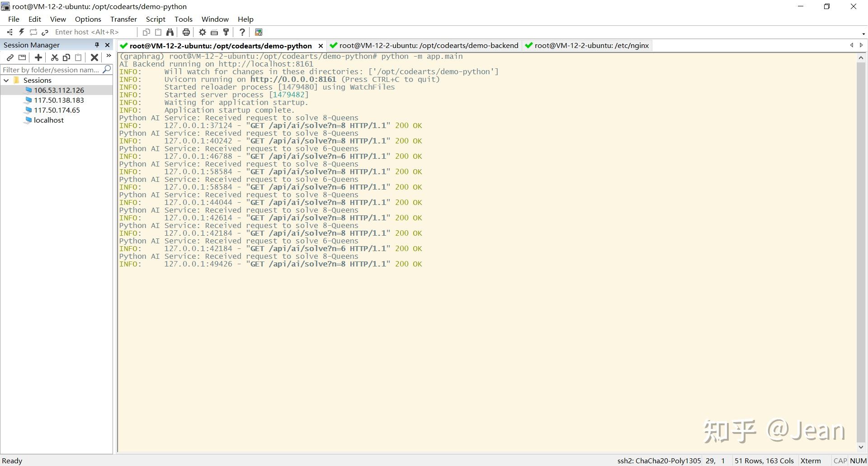Select session 117.50.138.183

[59, 100]
